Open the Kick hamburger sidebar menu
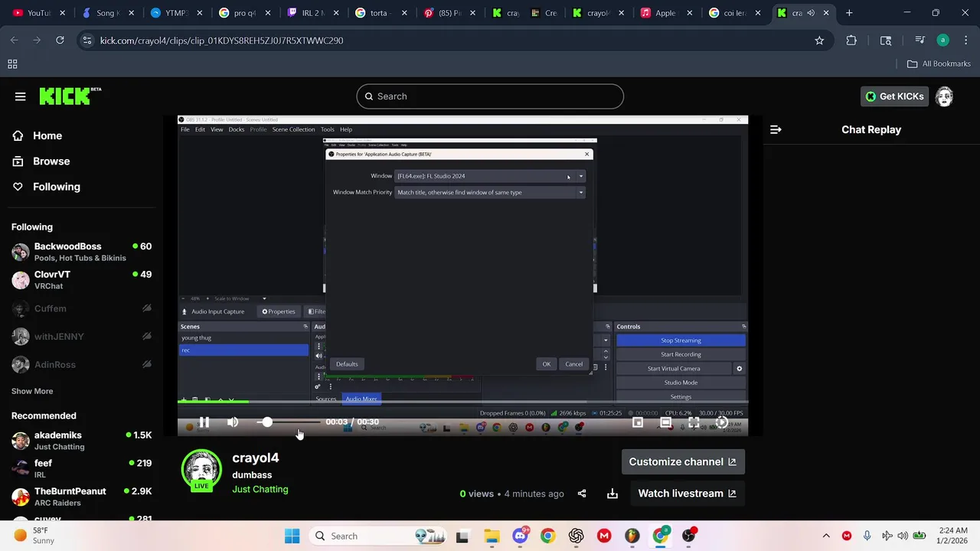 point(20,96)
